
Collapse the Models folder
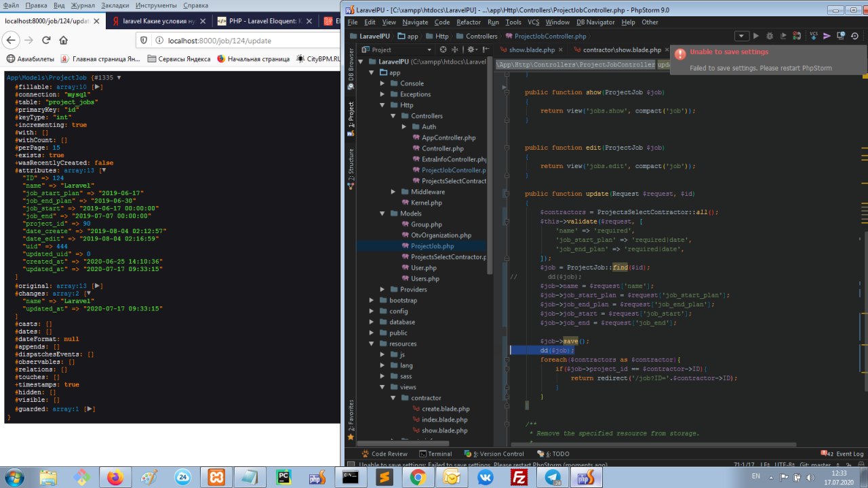pos(382,213)
